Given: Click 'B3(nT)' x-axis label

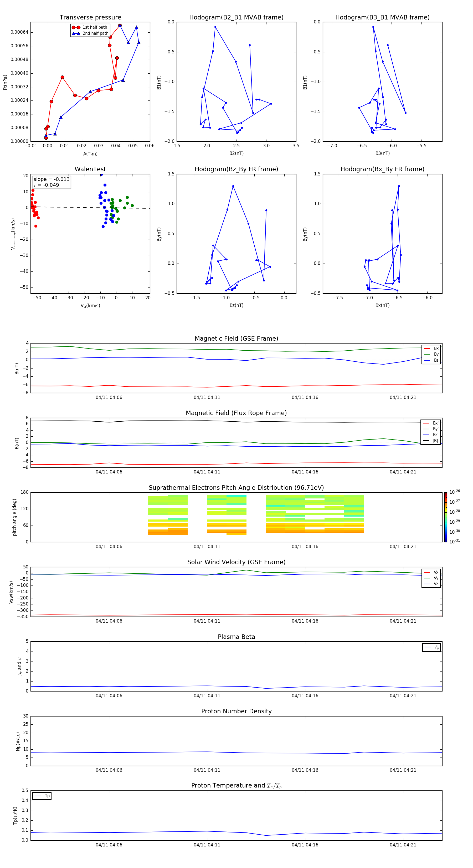Looking at the screenshot, I should point(382,153).
